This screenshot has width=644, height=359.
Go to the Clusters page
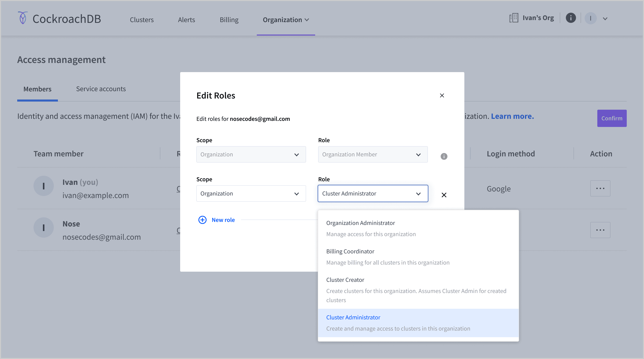tap(142, 20)
